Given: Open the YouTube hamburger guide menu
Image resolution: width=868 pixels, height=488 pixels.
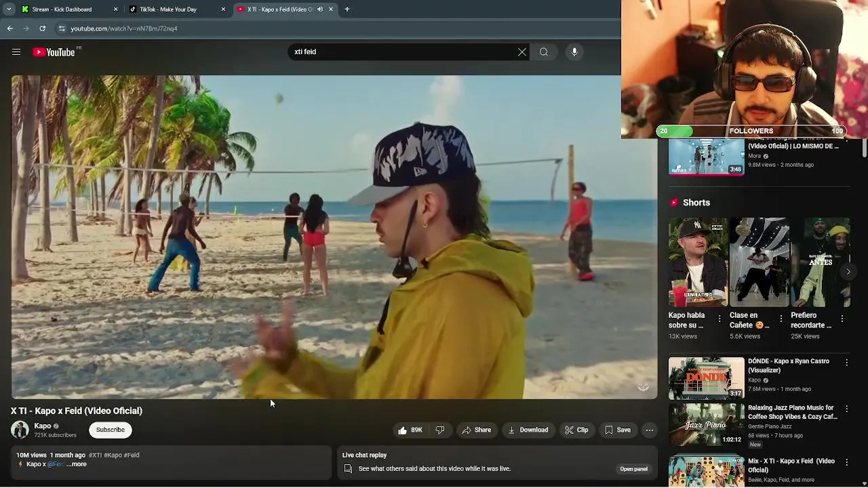Looking at the screenshot, I should tap(16, 52).
